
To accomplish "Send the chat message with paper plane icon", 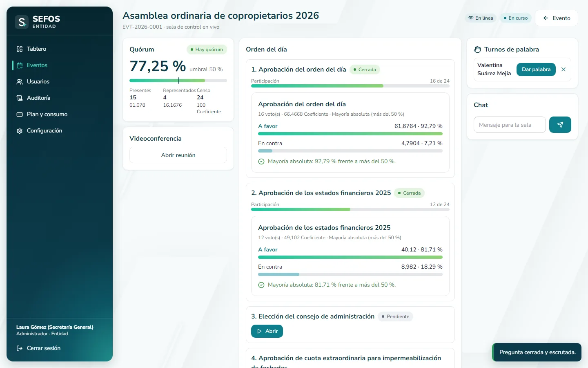I will [x=560, y=125].
